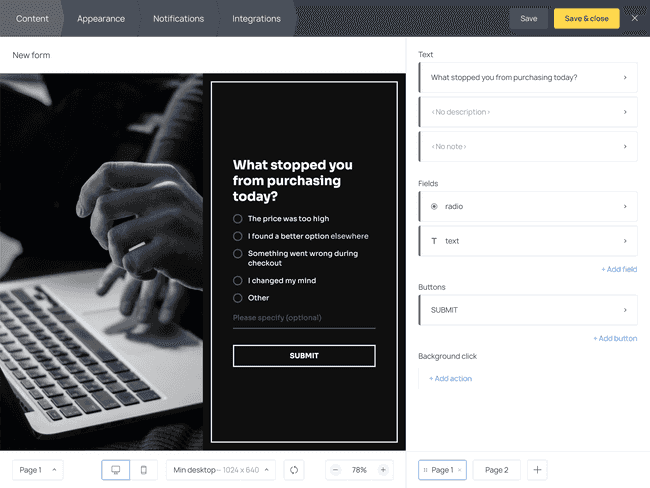Click the 'Please specify (optional)' input
The image size is (650, 488).
pos(304,318)
